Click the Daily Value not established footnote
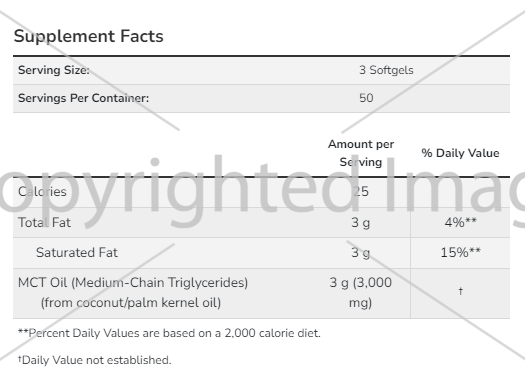Screen dimensions: 525x370 click(94, 360)
